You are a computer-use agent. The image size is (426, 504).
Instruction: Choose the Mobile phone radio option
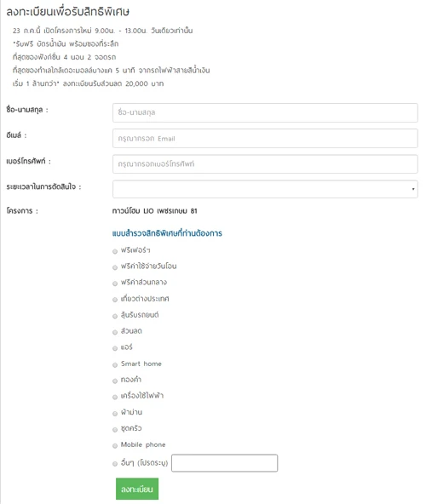tap(115, 446)
